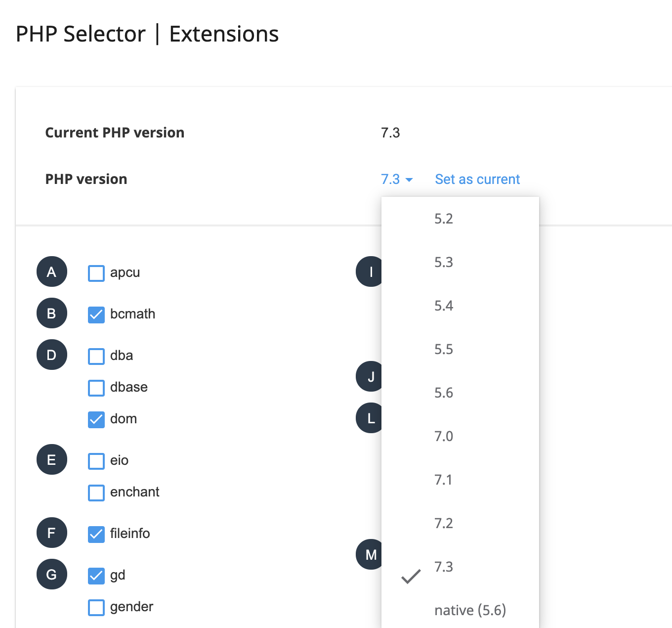
Task: Select the checked 7.3 version entry
Action: click(443, 567)
